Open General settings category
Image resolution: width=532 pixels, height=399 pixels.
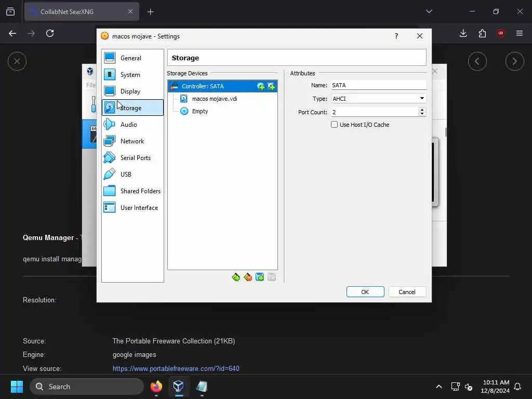coord(132,58)
